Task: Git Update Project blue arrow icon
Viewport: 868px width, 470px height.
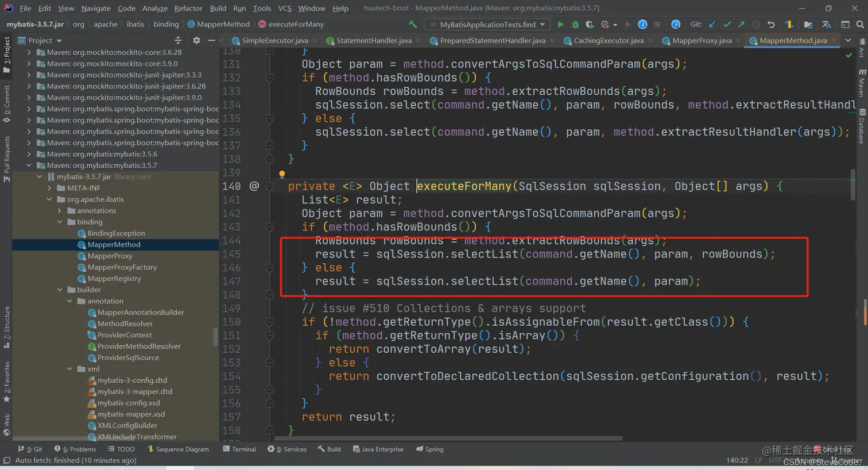Action: point(712,24)
